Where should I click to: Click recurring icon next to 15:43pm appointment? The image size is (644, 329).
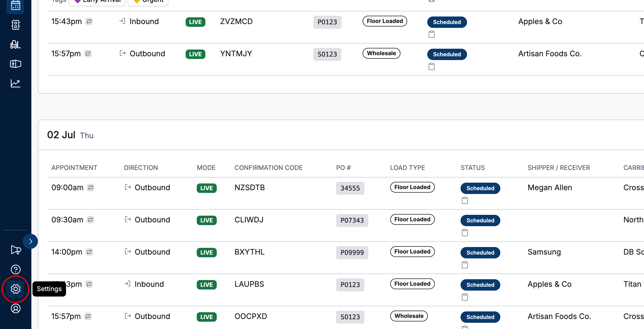[89, 21]
